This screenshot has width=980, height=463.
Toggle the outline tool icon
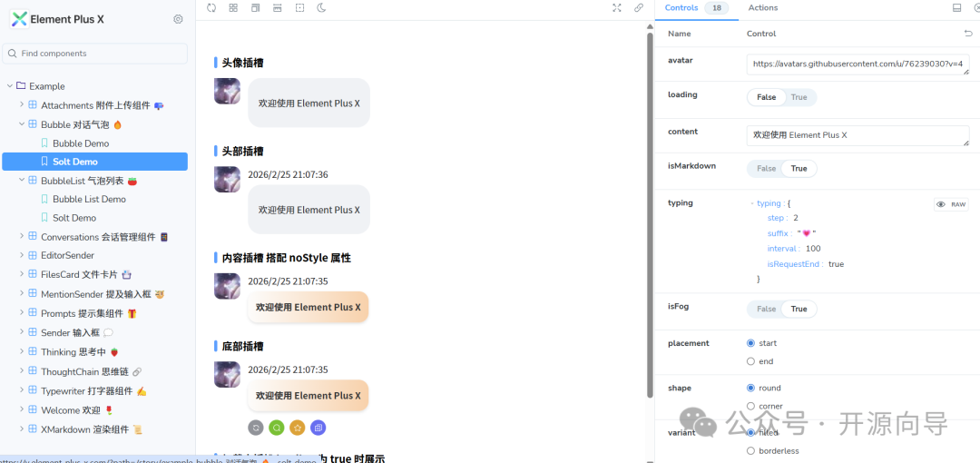click(x=300, y=7)
